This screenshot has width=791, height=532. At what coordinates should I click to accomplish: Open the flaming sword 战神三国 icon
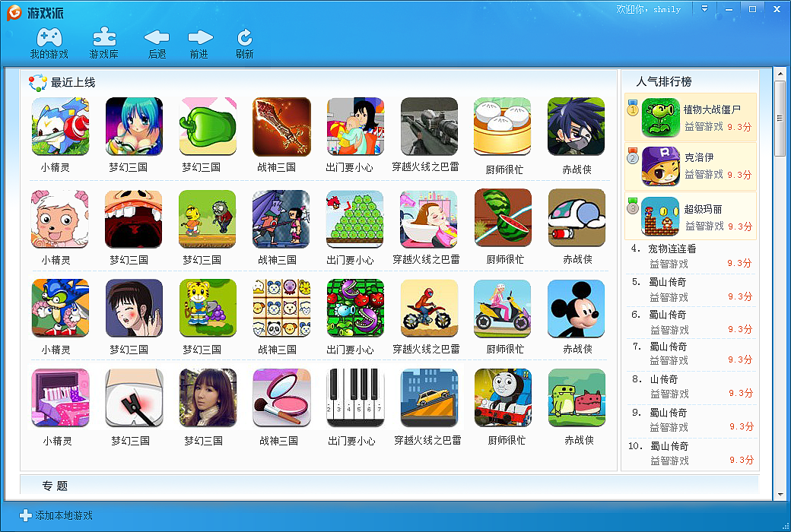click(x=281, y=126)
